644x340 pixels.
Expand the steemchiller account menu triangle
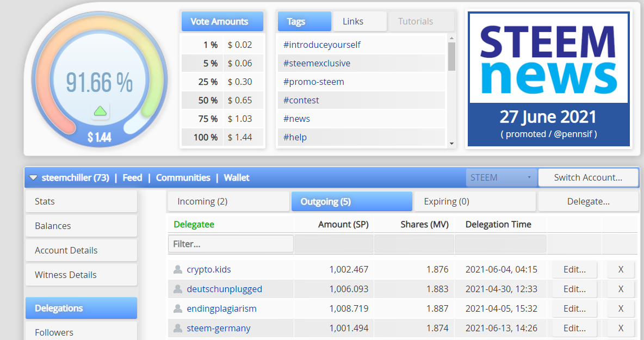(x=33, y=178)
